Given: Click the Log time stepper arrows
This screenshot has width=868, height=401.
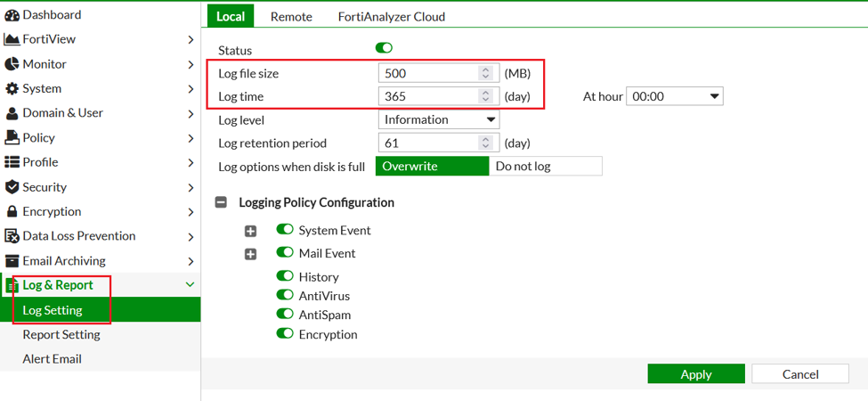Looking at the screenshot, I should (485, 96).
